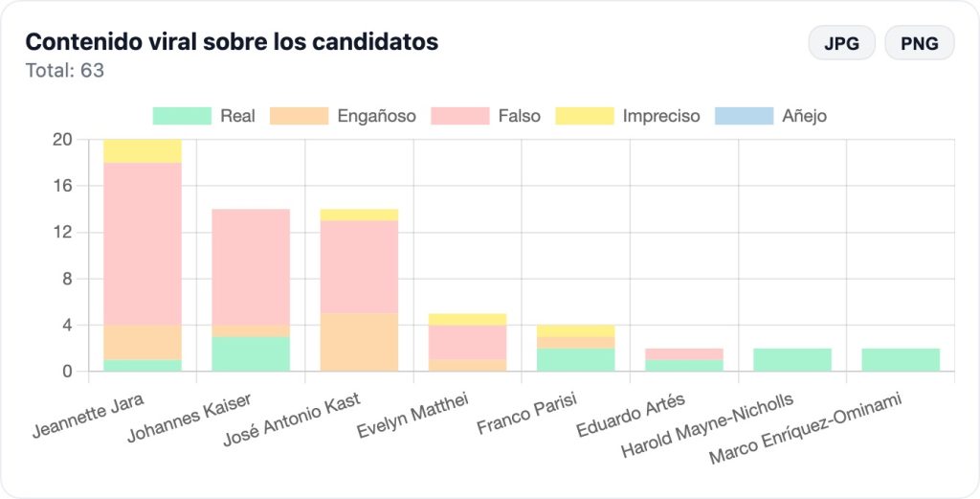Click Franco Parisi's green Real bar segment

(x=575, y=359)
